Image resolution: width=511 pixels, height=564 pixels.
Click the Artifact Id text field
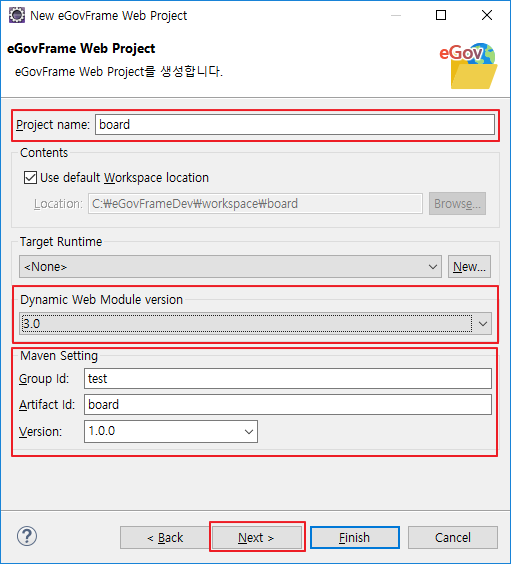tap(288, 404)
